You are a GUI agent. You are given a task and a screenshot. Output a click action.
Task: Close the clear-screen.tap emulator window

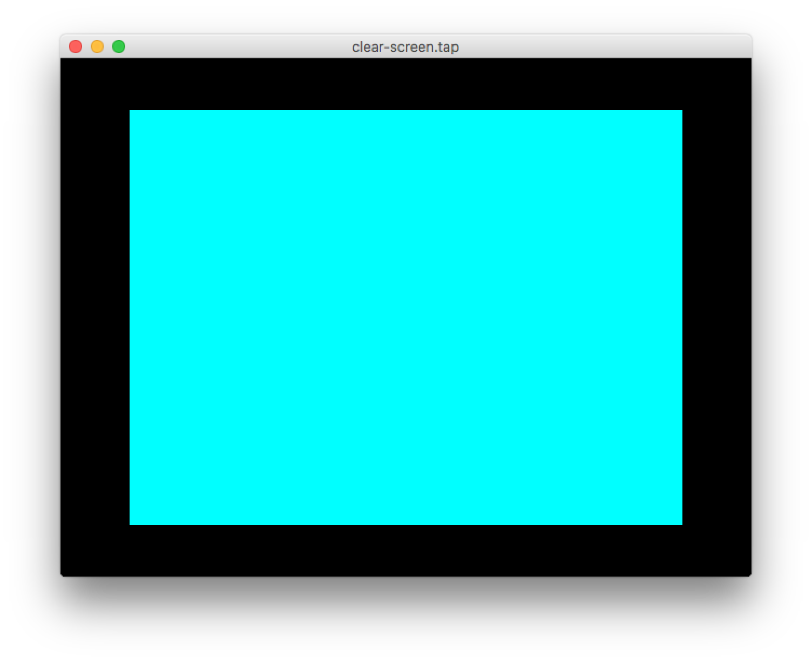[76, 46]
